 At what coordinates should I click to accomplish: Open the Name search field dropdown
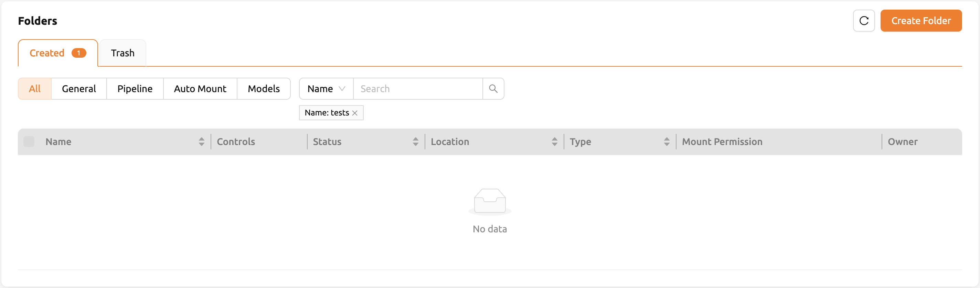326,89
